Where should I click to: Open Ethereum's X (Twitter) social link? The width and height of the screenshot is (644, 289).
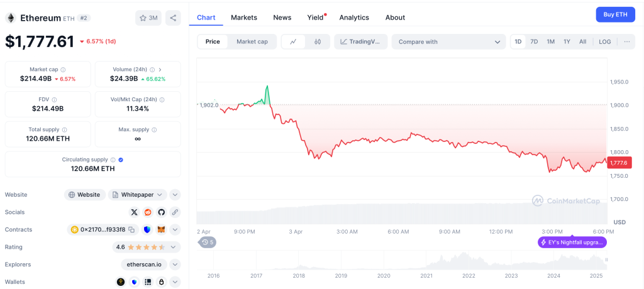(134, 212)
